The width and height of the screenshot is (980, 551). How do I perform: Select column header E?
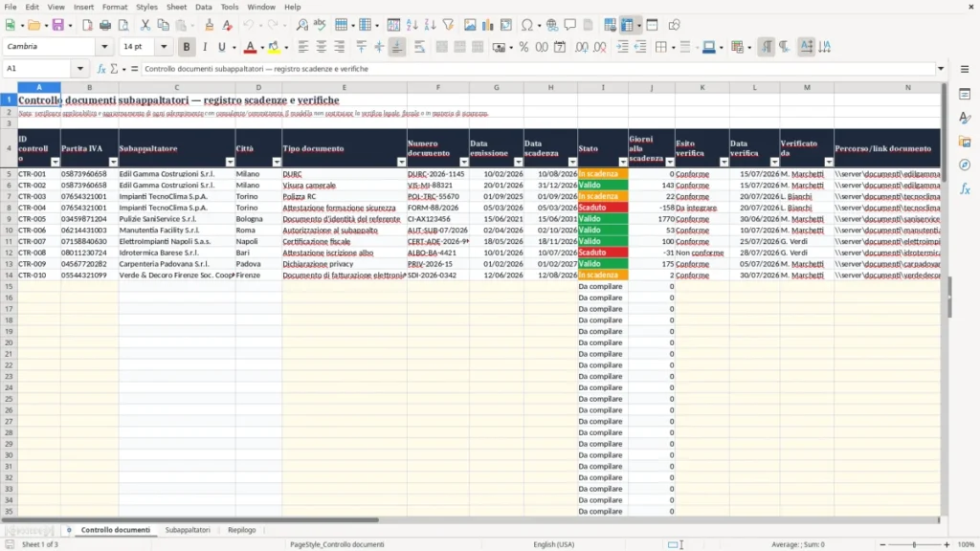(345, 87)
